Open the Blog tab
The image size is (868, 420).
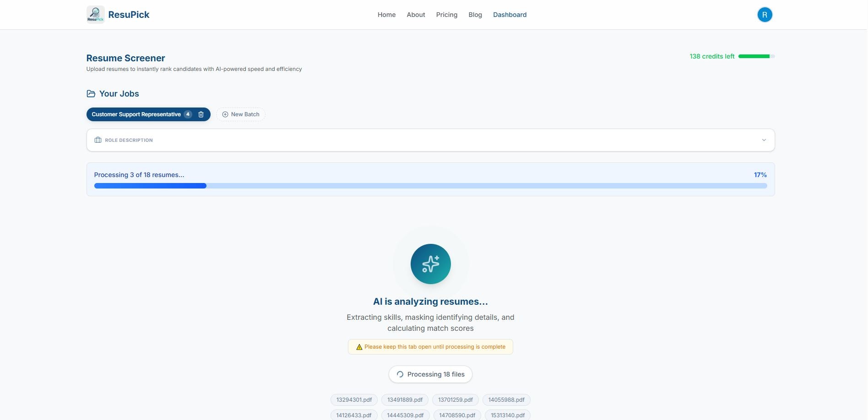coord(475,14)
